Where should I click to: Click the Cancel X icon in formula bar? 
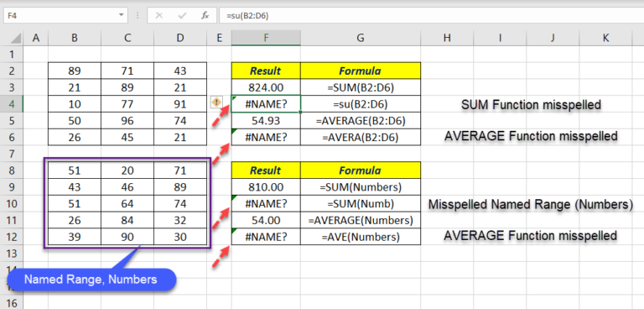pyautogui.click(x=159, y=16)
